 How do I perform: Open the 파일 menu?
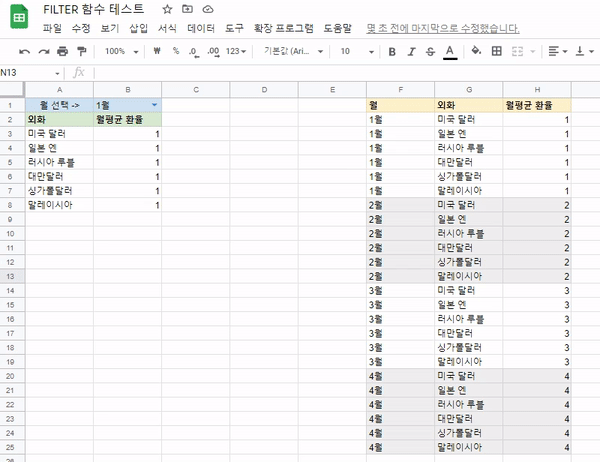(x=52, y=28)
